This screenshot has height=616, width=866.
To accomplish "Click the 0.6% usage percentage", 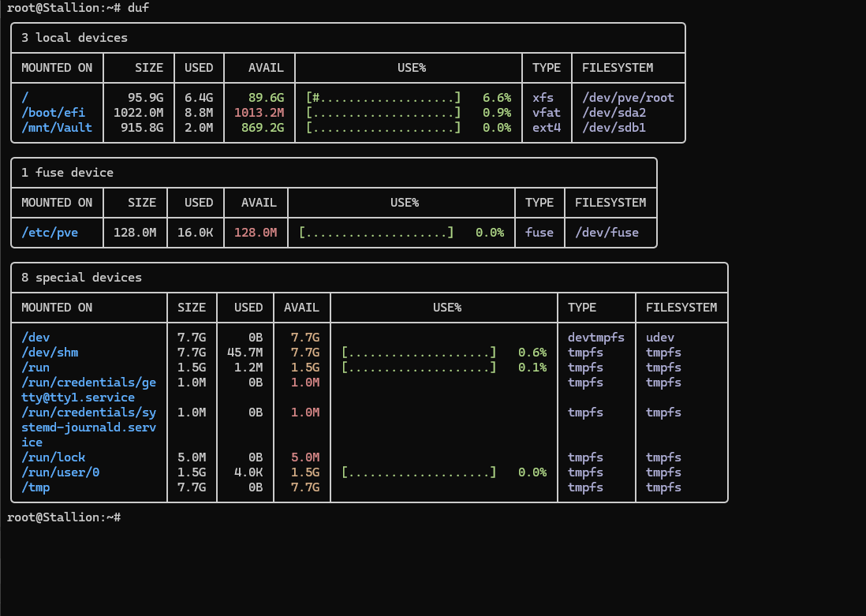I will tap(532, 353).
